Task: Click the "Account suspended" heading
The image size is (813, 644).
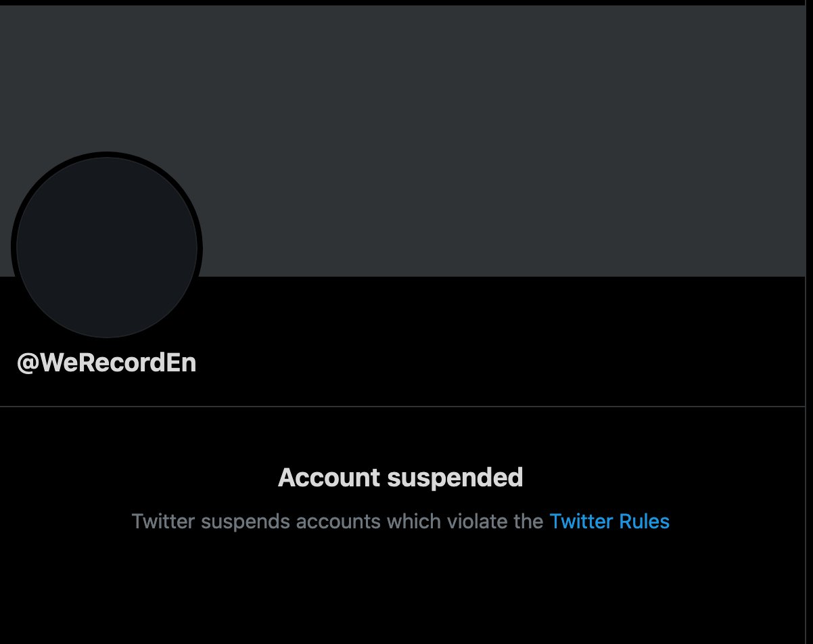Action: (x=400, y=478)
